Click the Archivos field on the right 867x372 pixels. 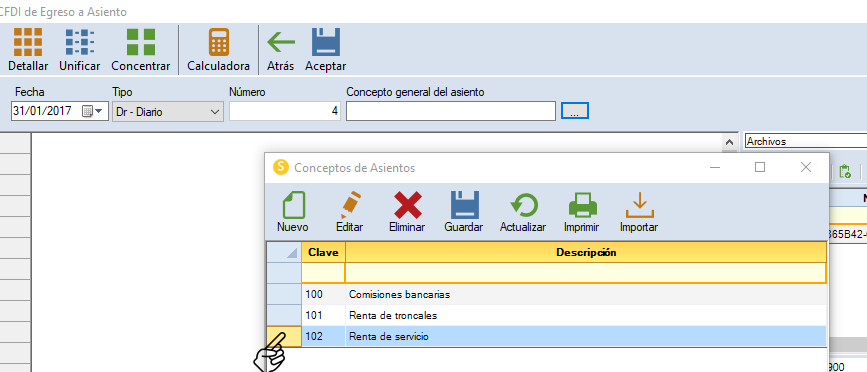806,142
